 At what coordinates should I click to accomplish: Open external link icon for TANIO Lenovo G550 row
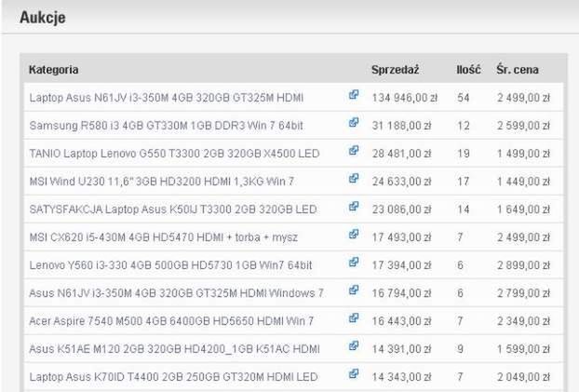354,150
